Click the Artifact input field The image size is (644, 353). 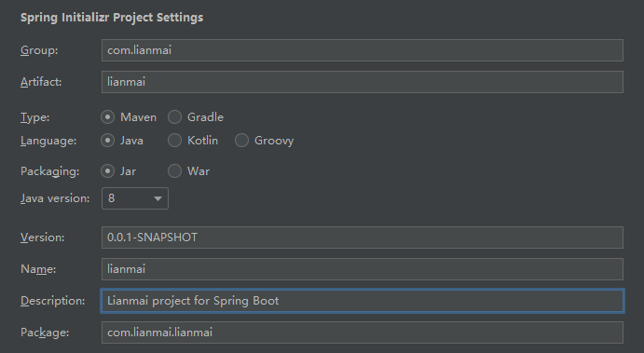[x=363, y=82]
